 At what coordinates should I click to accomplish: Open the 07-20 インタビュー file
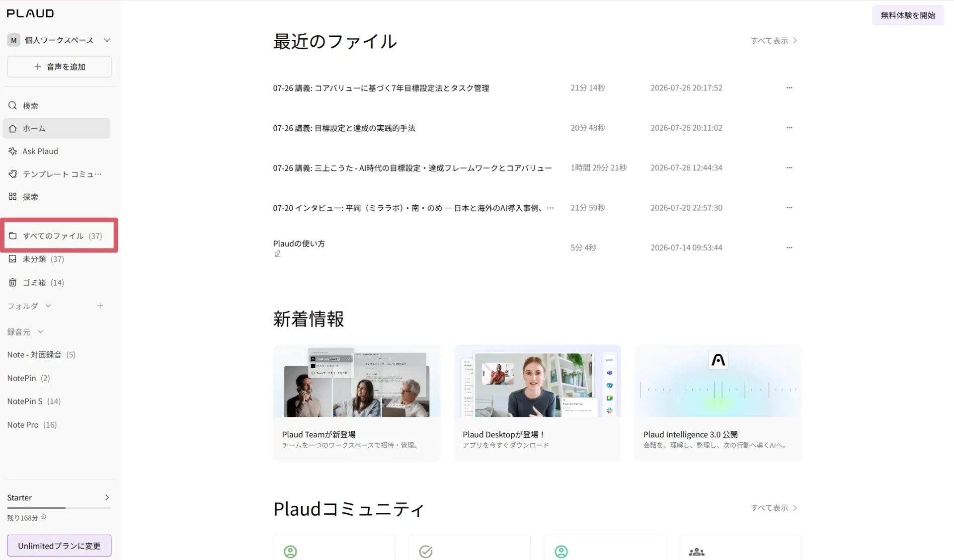413,208
